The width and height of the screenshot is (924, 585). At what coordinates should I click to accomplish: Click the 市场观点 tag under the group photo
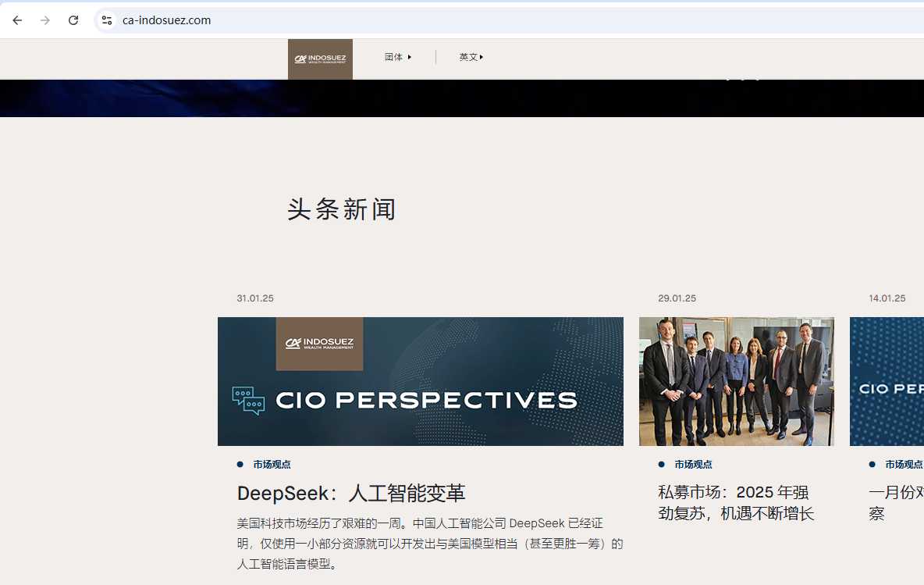pyautogui.click(x=693, y=465)
